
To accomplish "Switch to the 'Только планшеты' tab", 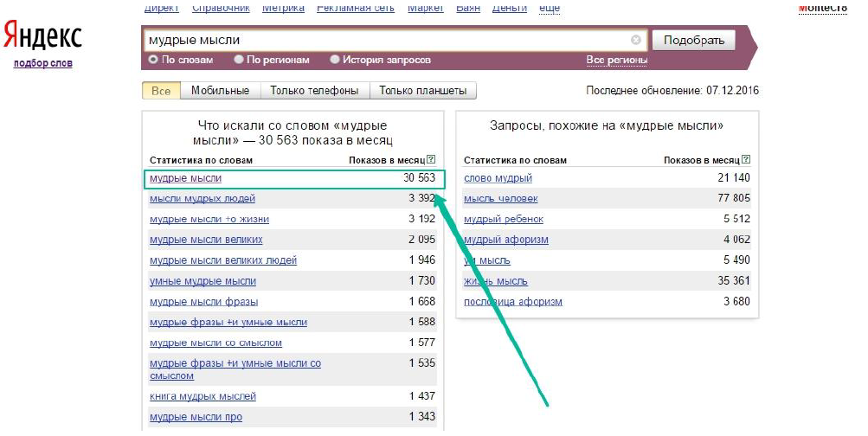I will click(x=422, y=91).
